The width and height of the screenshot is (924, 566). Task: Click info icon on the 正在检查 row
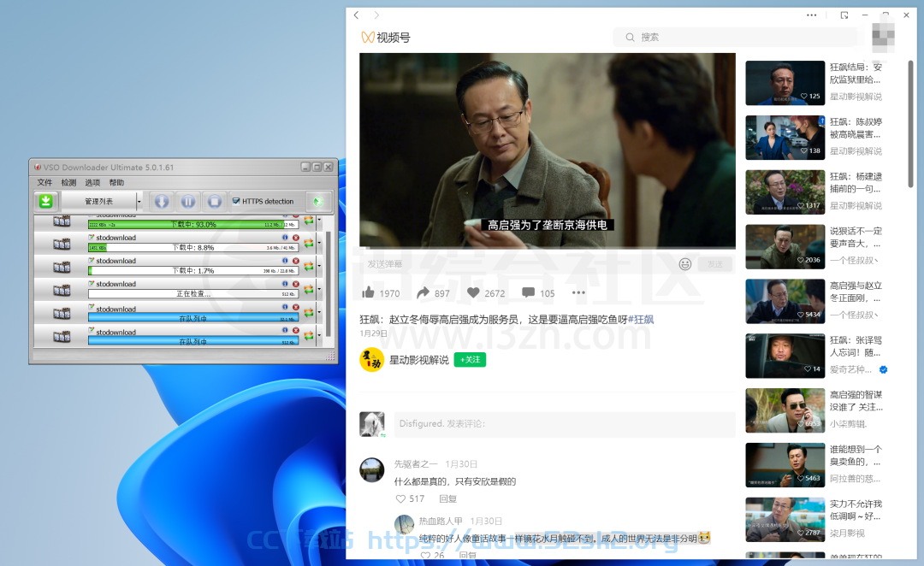[285, 283]
